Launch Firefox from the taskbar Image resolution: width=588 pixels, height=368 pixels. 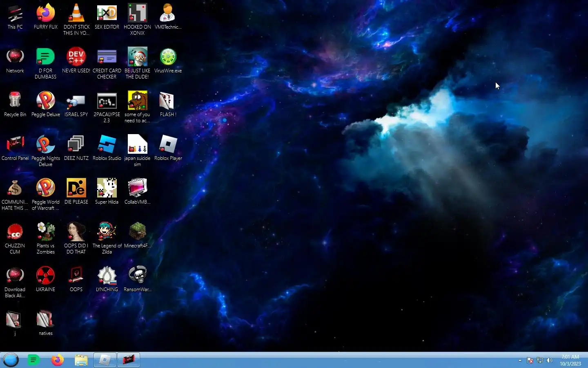click(x=58, y=360)
